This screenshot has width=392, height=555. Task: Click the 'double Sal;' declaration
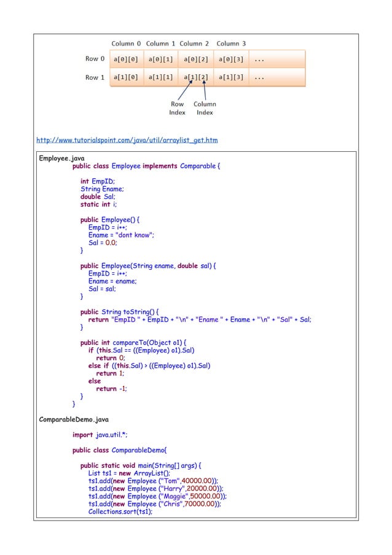(x=98, y=197)
